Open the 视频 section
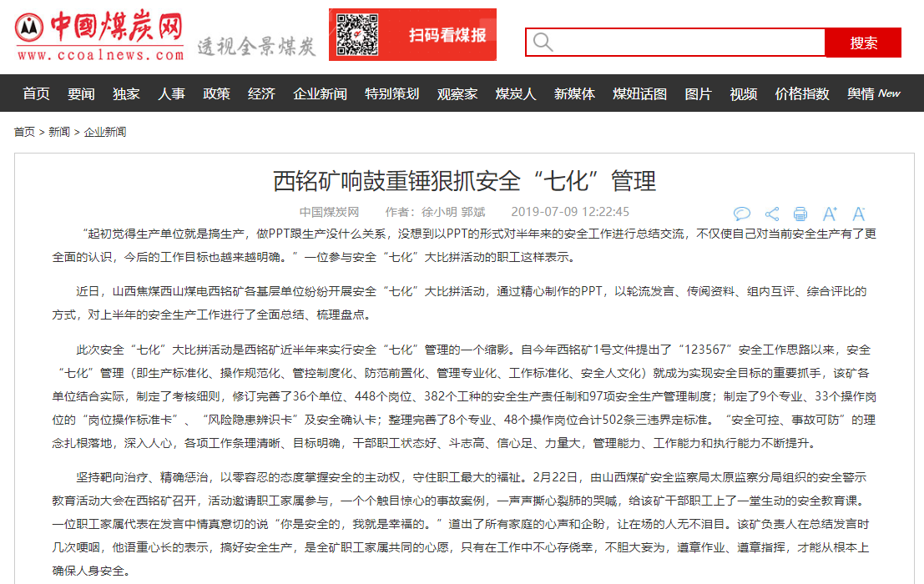924x584 pixels. [x=744, y=93]
